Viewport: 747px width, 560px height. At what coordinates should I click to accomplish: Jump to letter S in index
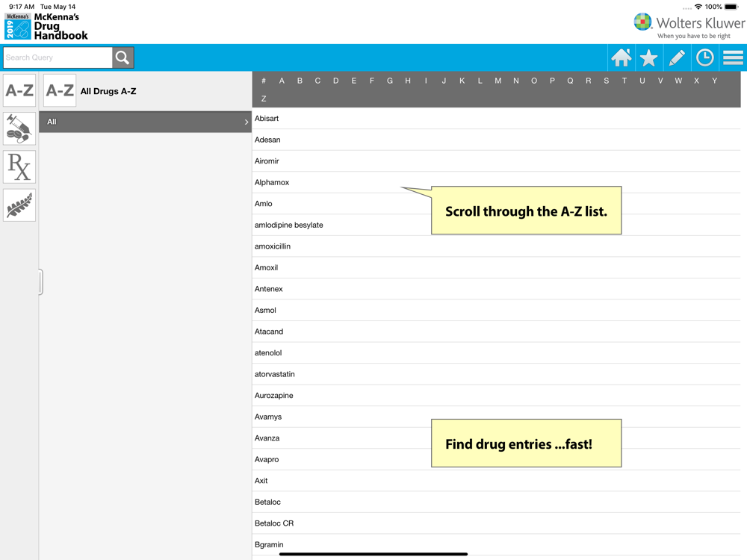607,81
